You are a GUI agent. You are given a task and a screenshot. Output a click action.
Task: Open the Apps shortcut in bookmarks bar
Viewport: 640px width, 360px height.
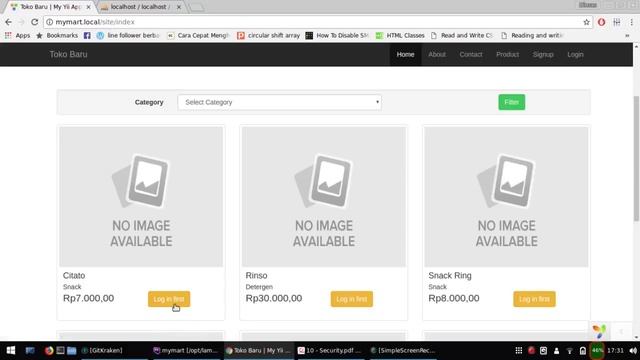(x=18, y=36)
